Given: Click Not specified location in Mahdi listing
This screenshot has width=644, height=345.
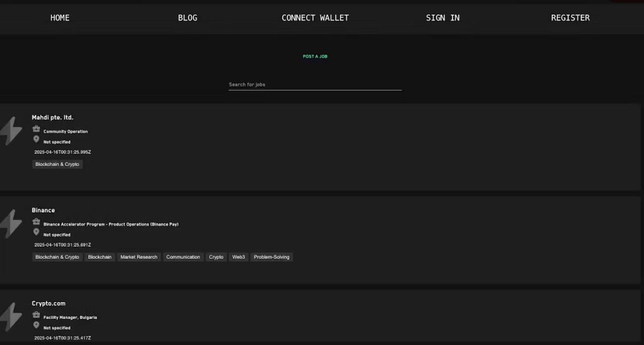Looking at the screenshot, I should (57, 142).
